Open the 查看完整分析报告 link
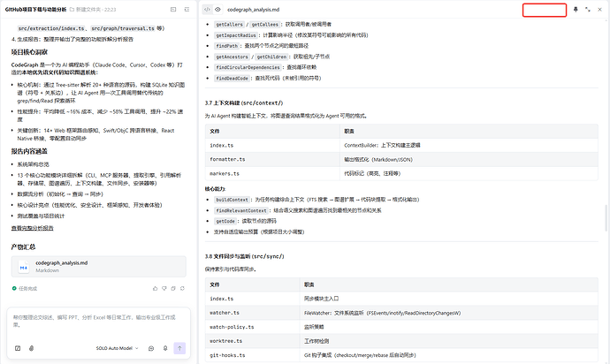 click(33, 228)
